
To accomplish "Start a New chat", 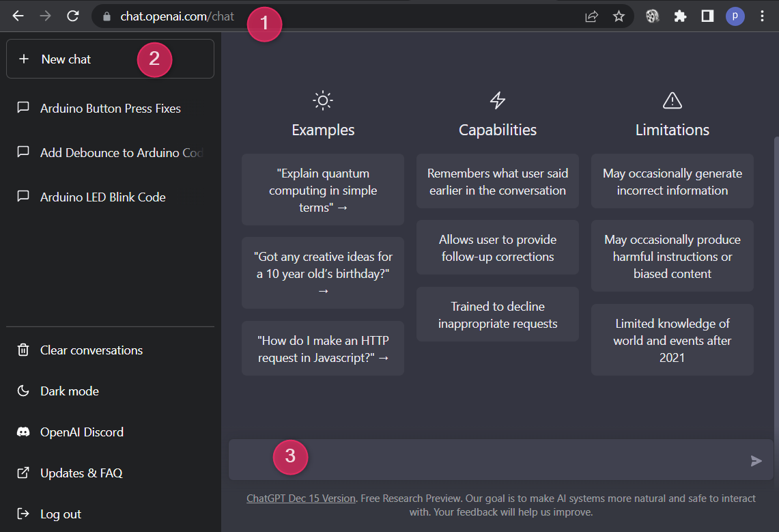I will click(x=111, y=59).
